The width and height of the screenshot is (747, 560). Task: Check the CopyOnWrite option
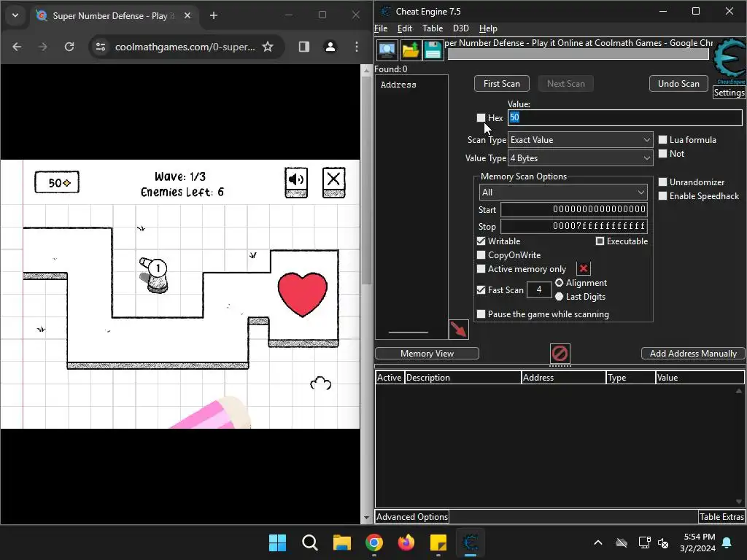(481, 254)
